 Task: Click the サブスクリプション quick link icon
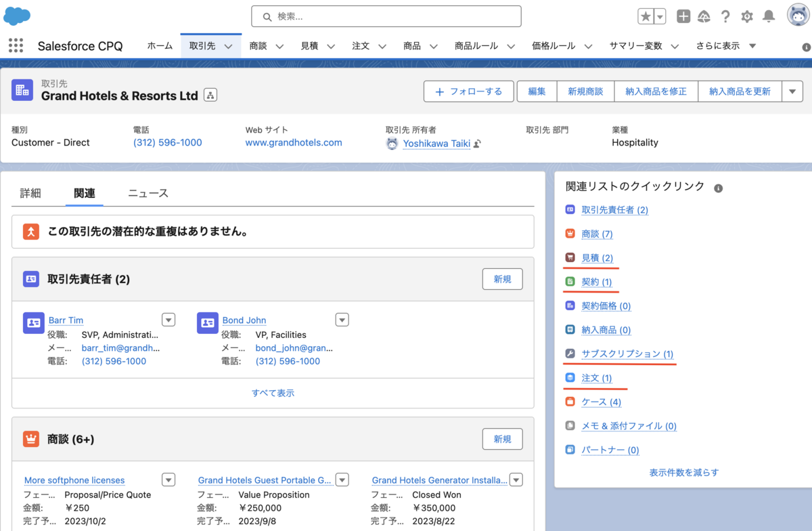569,354
